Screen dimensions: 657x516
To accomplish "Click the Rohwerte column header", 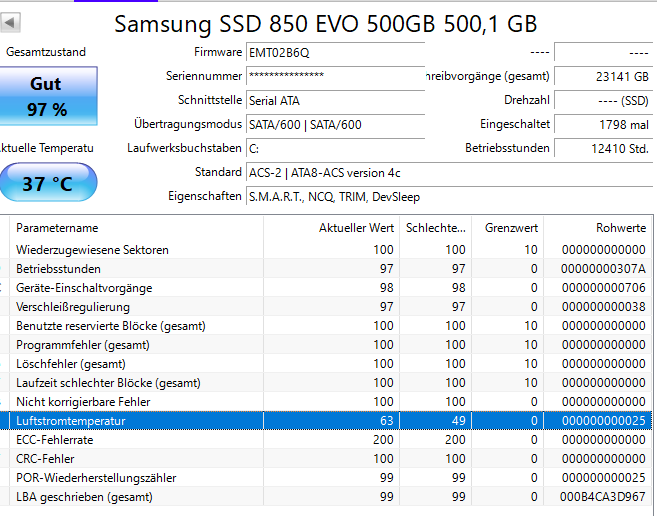I will click(598, 228).
